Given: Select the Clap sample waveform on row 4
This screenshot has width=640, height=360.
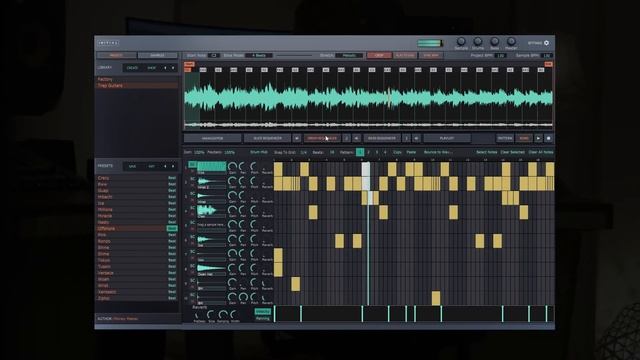Looking at the screenshot, I should [x=211, y=210].
